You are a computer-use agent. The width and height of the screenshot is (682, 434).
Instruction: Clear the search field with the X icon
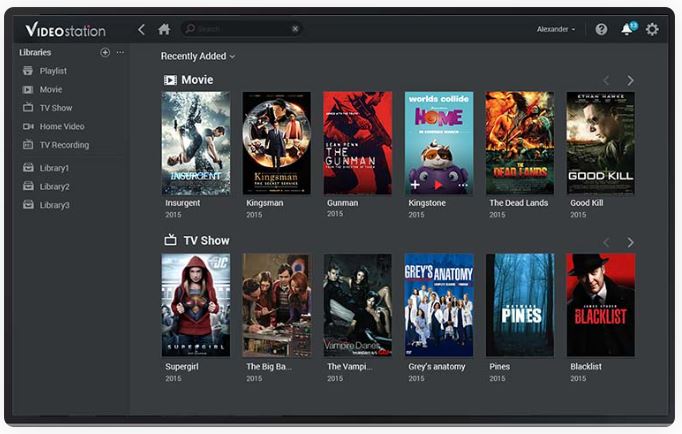[295, 29]
